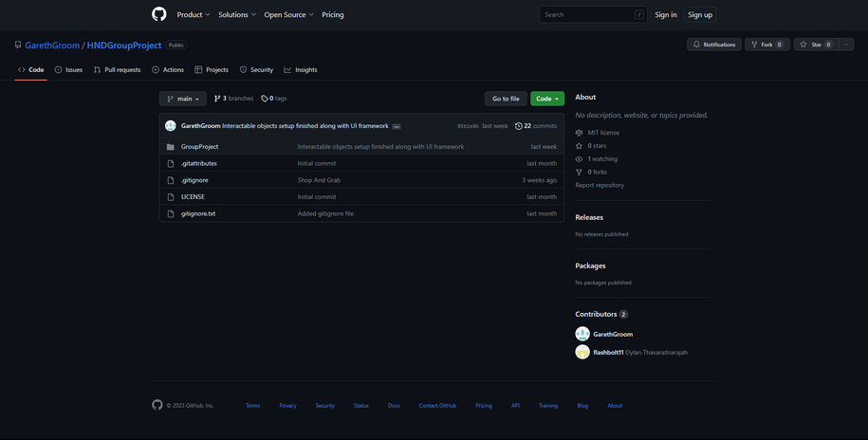
Task: Open the .gitattributes file
Action: (198, 163)
